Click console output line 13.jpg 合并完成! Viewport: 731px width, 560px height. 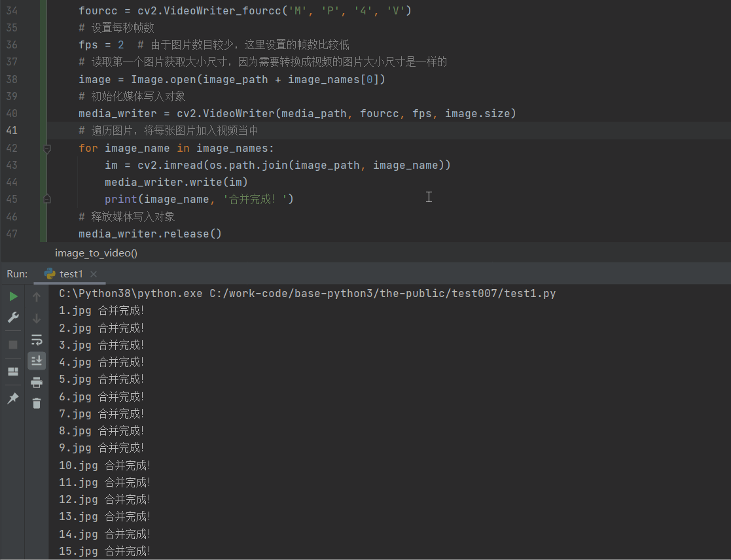pos(105,517)
